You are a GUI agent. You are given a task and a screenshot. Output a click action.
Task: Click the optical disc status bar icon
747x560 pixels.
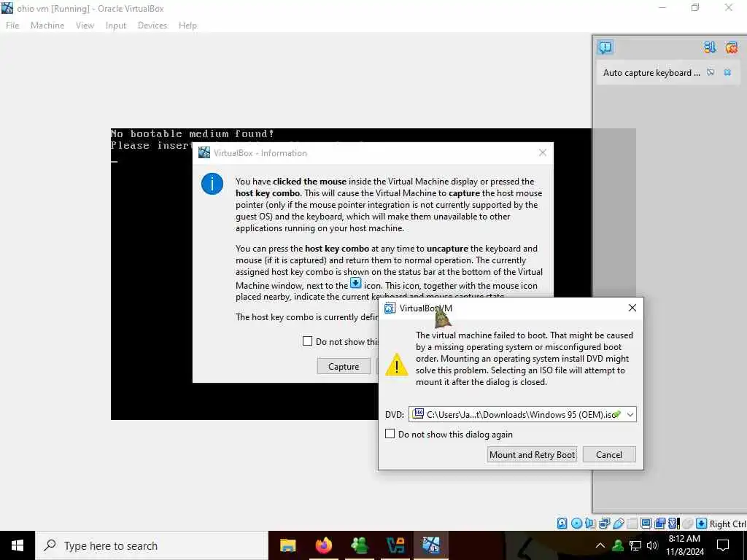coord(576,524)
